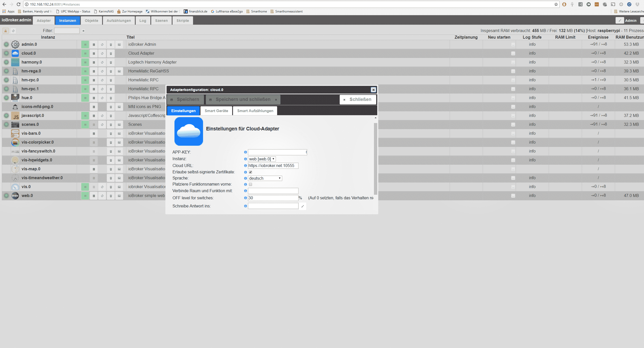
Task: Toggle Erlaube selbst-signierte Zertifikate checkbox
Action: (x=250, y=172)
